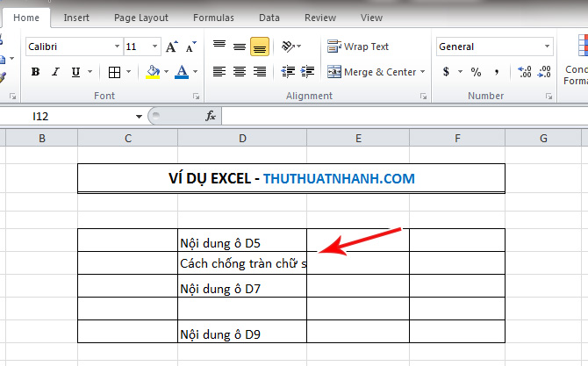Toggle Underline formatting
The height and width of the screenshot is (366, 588).
pos(75,72)
